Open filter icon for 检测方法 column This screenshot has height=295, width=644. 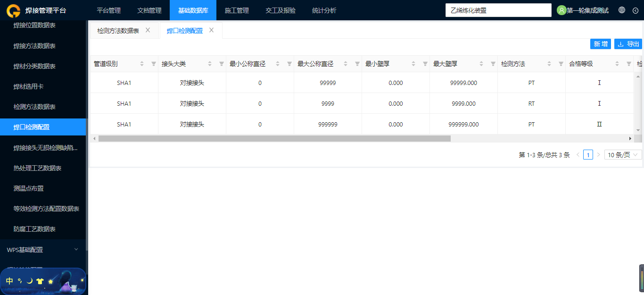coord(561,64)
